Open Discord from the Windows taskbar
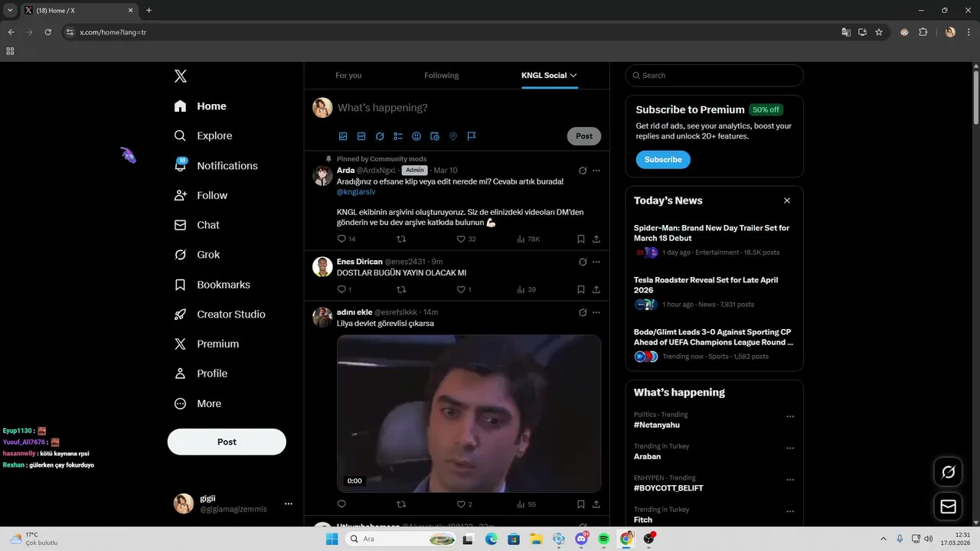The image size is (980, 551). [581, 539]
